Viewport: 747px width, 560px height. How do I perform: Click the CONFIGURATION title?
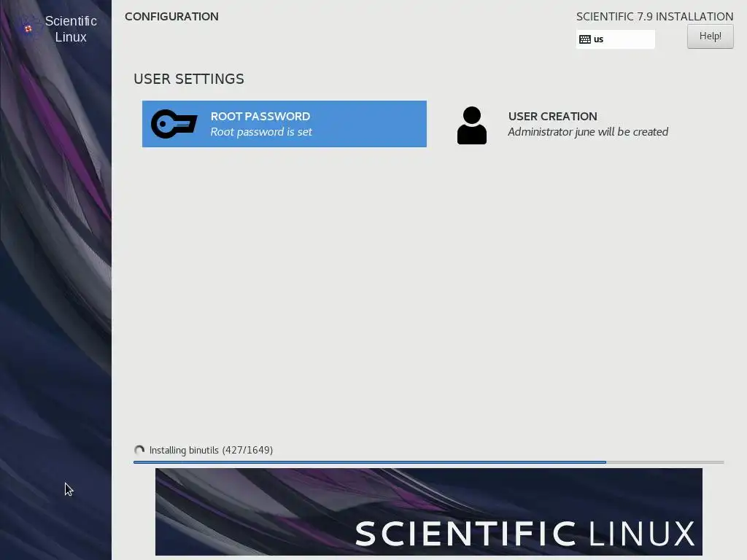(171, 16)
